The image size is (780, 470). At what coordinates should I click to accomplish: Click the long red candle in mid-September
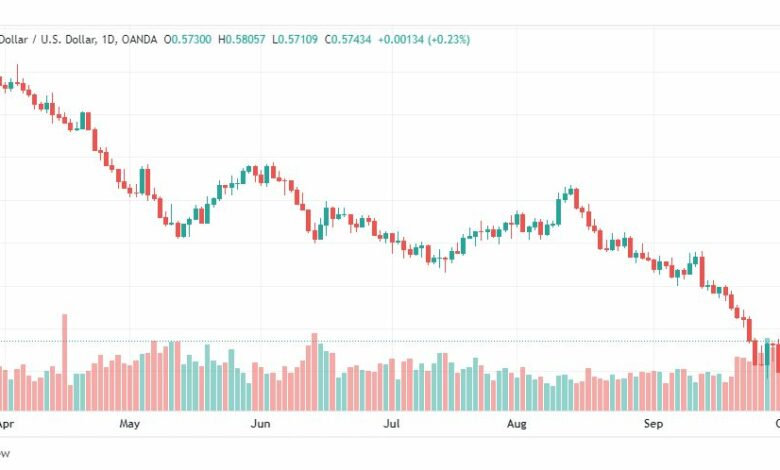[702, 271]
